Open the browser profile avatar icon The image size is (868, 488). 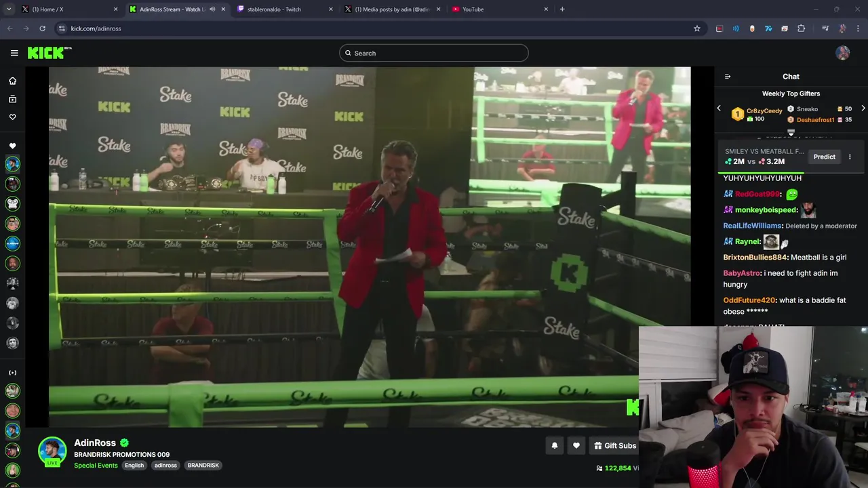tap(842, 28)
